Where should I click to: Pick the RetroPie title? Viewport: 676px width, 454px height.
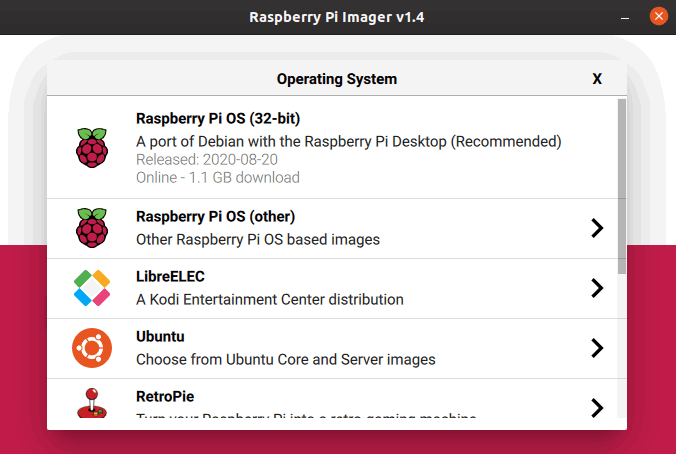tap(165, 396)
